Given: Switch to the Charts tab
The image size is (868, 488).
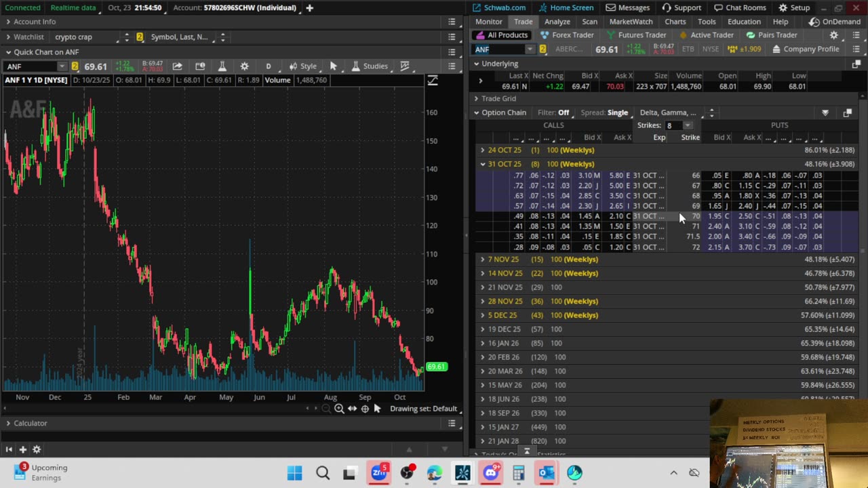Looking at the screenshot, I should coord(675,22).
